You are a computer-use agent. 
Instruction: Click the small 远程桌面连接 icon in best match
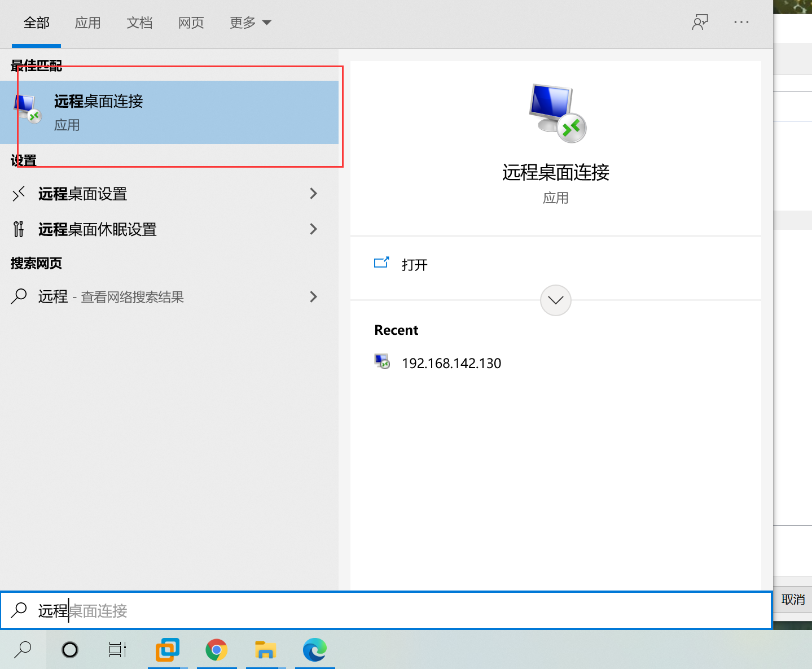coord(28,109)
